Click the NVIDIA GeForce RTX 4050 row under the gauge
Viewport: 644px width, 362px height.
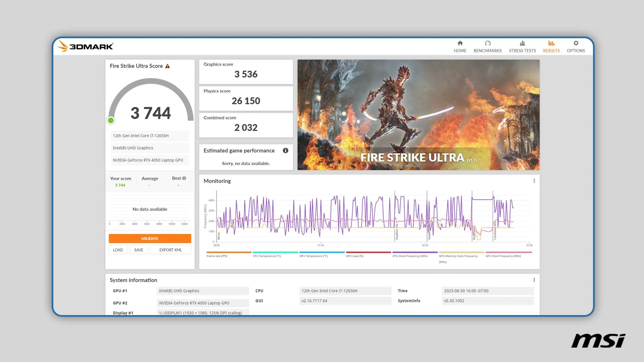(150, 160)
